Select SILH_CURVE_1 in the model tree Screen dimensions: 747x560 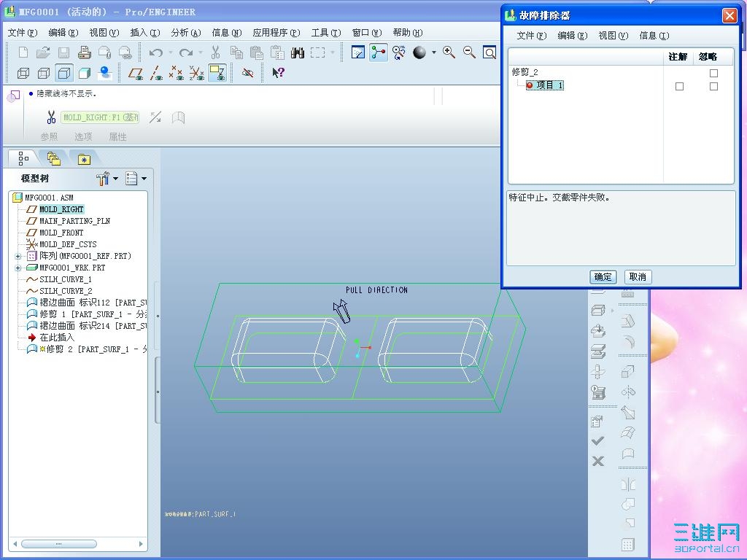click(x=65, y=279)
